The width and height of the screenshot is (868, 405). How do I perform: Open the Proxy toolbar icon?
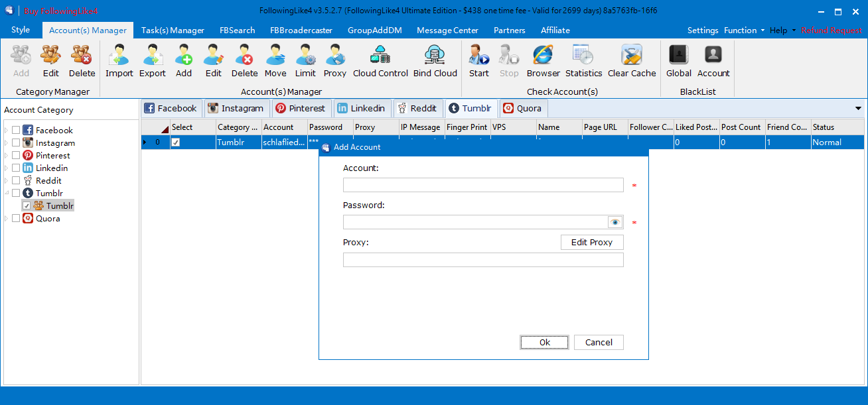point(335,61)
